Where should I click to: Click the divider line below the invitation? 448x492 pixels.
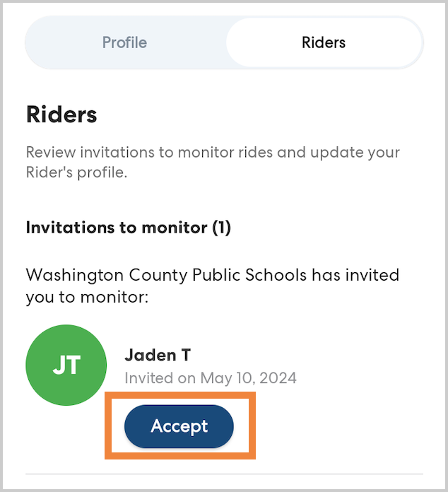coord(224,474)
